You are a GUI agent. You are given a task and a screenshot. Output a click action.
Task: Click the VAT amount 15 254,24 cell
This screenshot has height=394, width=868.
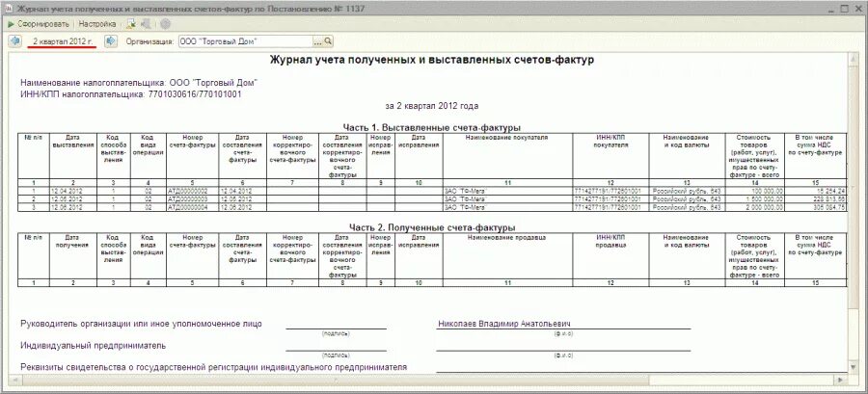click(815, 191)
